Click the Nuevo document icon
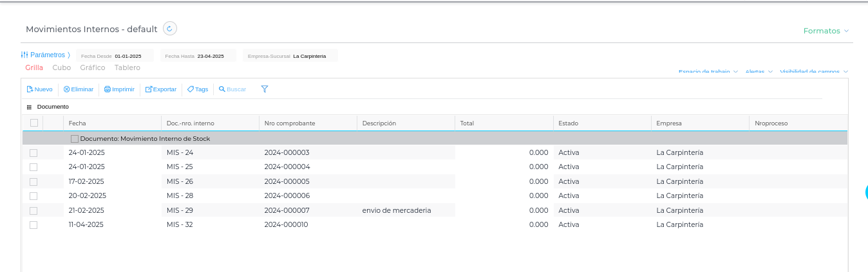Image resolution: width=868 pixels, height=272 pixels. point(30,89)
